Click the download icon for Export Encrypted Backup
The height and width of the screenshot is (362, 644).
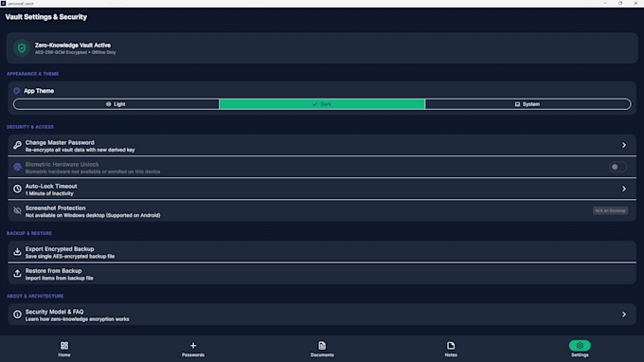click(17, 252)
